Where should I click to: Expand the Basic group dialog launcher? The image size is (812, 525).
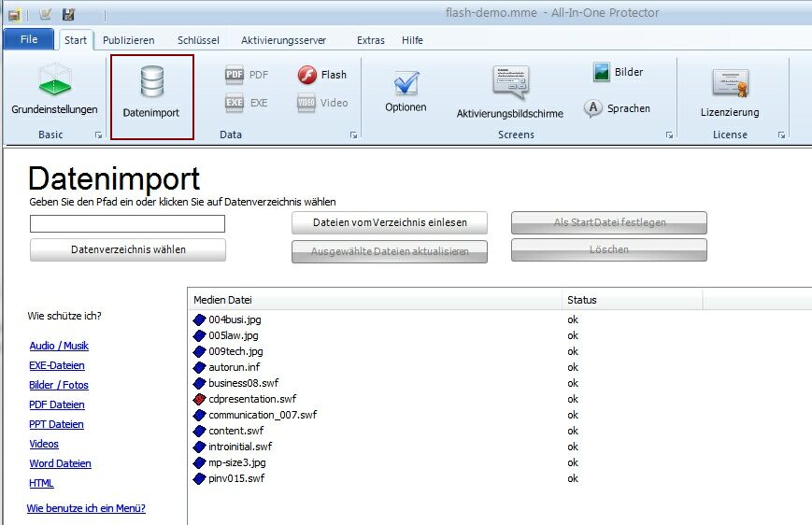(98, 135)
